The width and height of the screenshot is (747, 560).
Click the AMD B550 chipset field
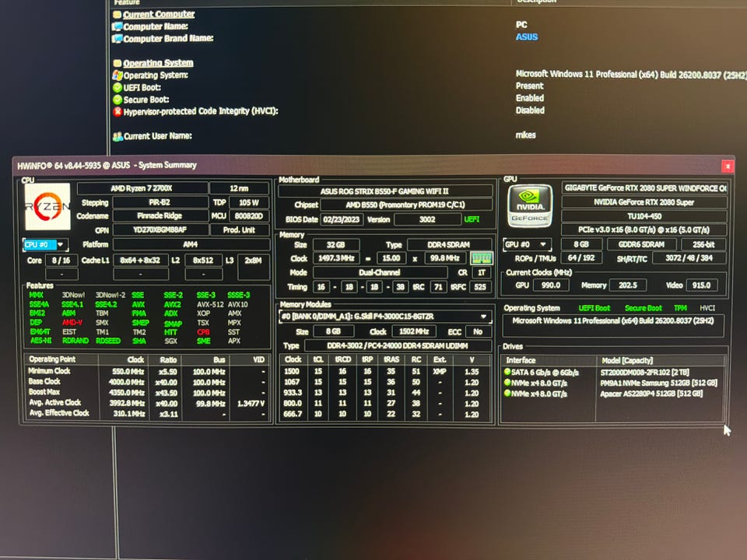tap(406, 205)
